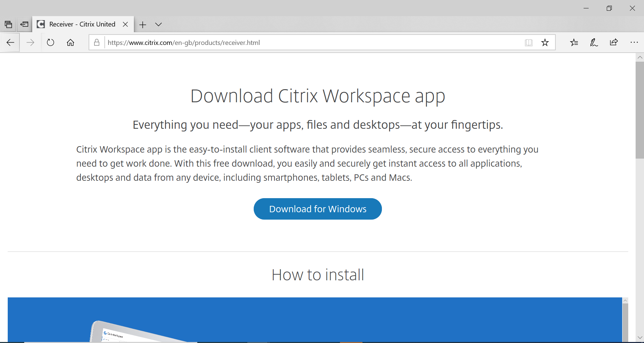
Task: Click inner video panel scroll up arrow
Action: (625, 300)
